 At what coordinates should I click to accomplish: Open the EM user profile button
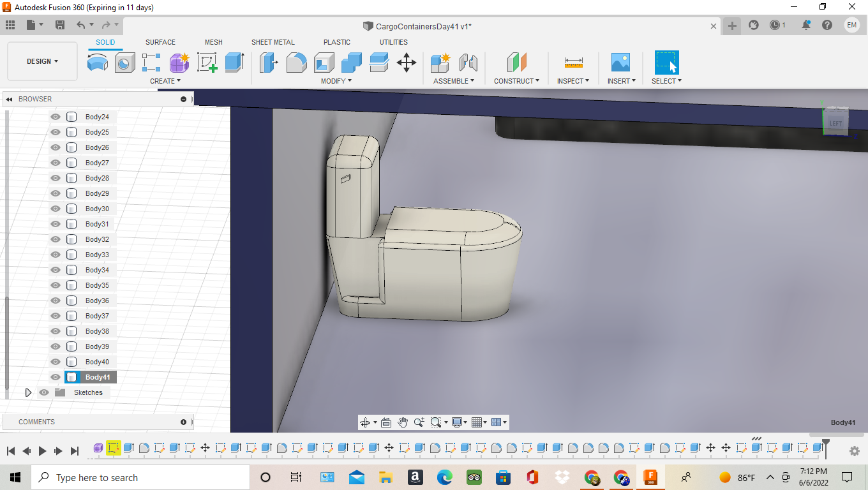coord(851,25)
